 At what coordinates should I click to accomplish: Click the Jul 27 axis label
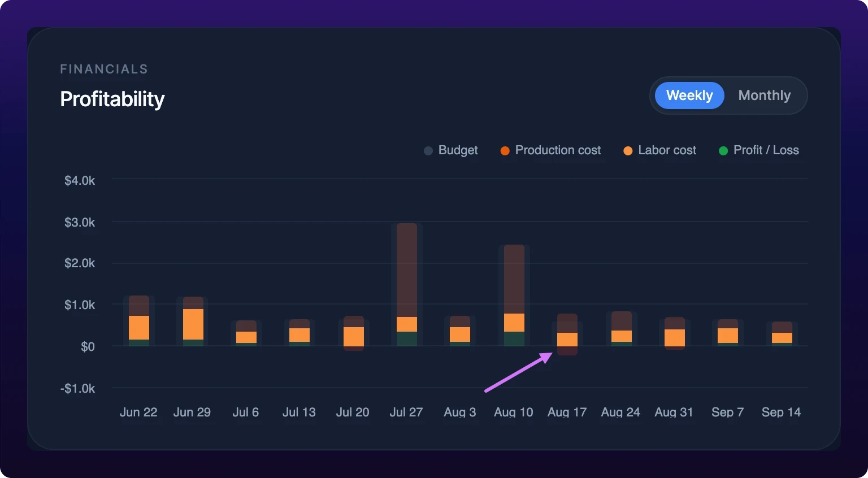click(406, 412)
